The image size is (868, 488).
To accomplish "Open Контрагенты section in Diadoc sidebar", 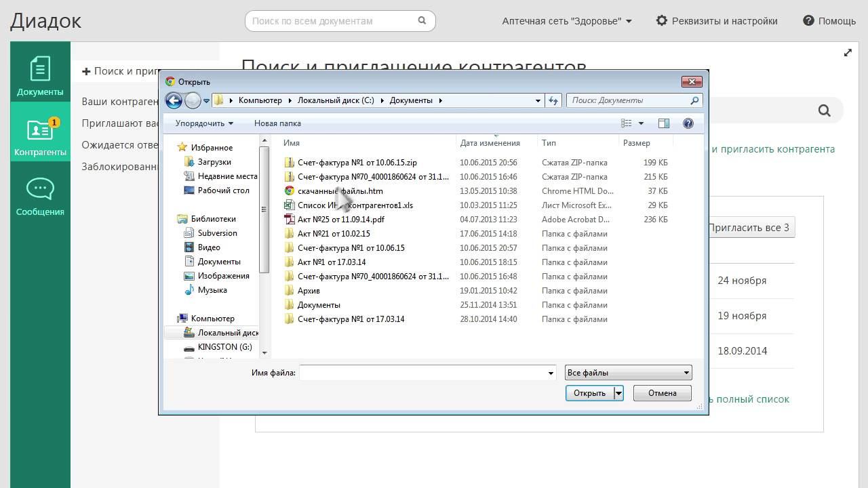I will point(40,131).
